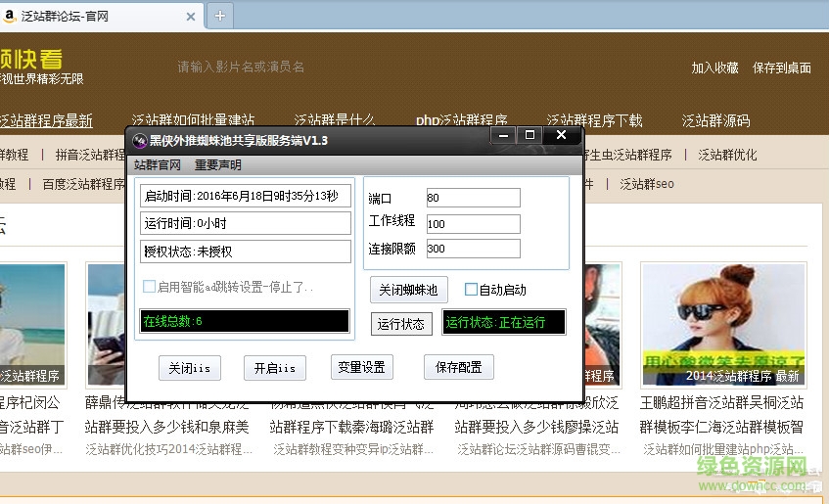Open a new browser tab with plus button

click(220, 15)
